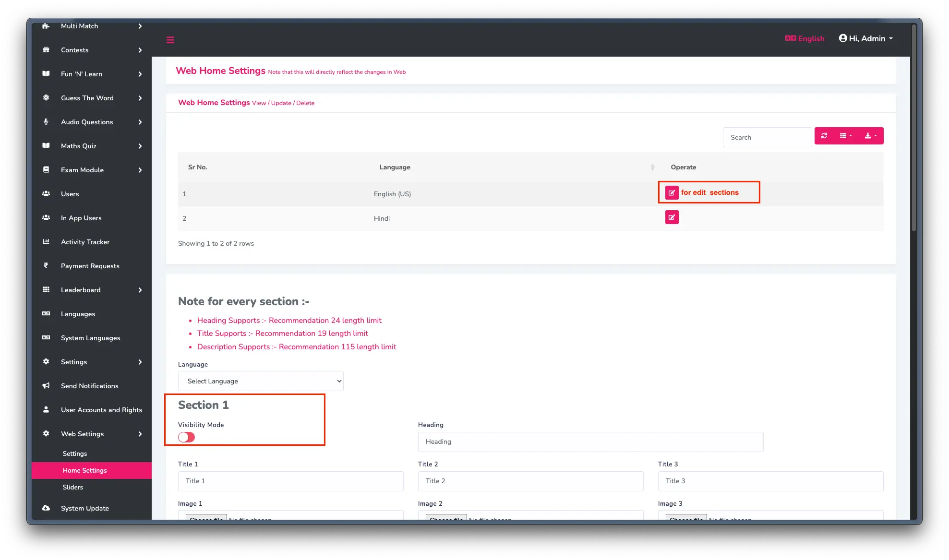This screenshot has width=949, height=560.
Task: Click the System Update cloud icon
Action: (46, 508)
